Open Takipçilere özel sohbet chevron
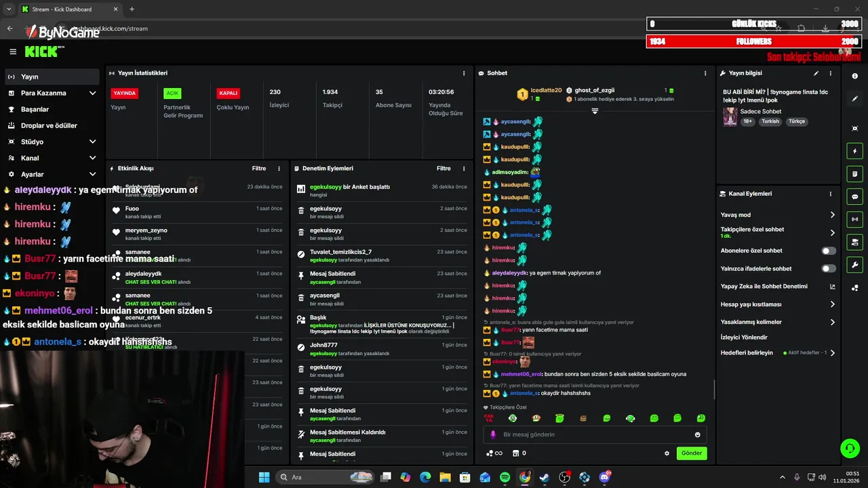 (x=833, y=232)
